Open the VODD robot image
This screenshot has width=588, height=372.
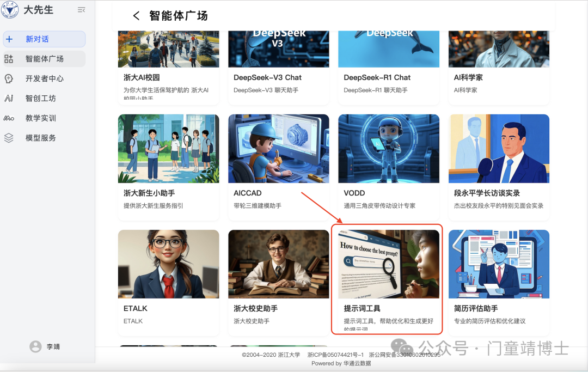pyautogui.click(x=389, y=149)
